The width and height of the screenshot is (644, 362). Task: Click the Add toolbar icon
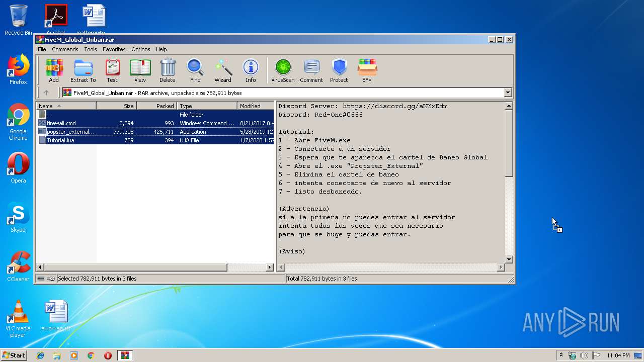click(x=54, y=70)
